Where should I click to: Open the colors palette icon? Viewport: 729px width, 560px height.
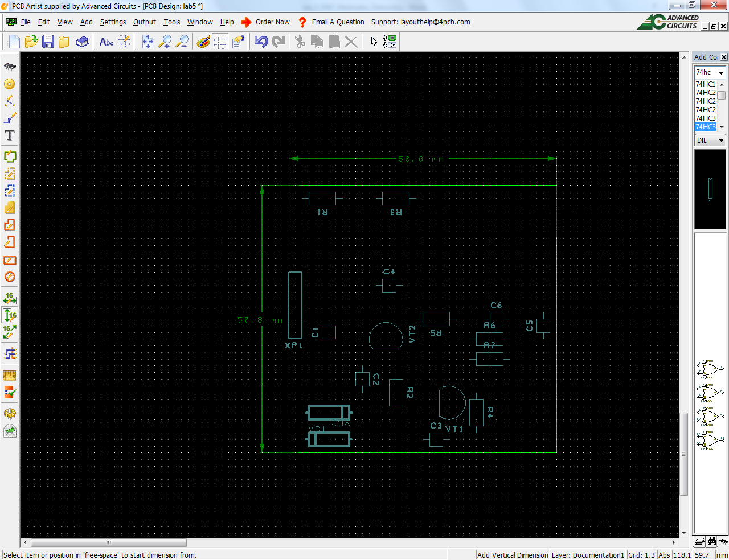click(x=203, y=42)
